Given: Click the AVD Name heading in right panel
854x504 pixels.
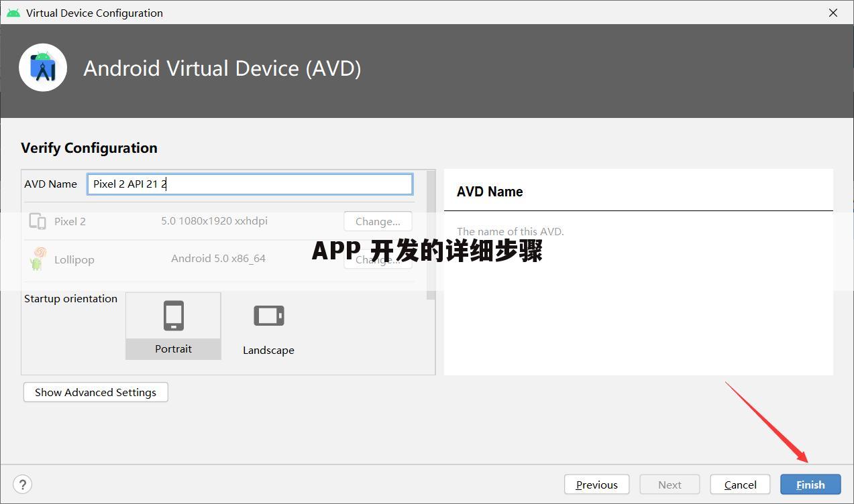Looking at the screenshot, I should click(x=490, y=192).
